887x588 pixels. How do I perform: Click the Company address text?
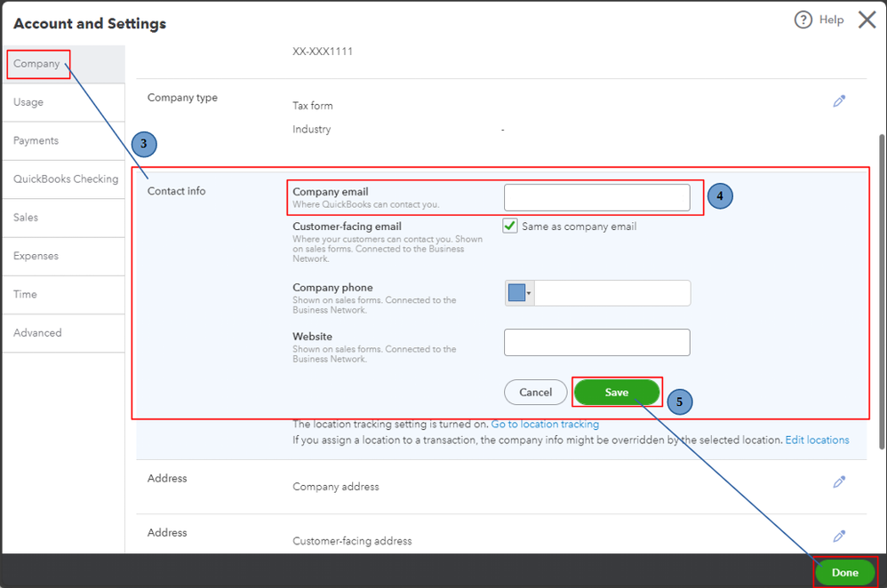336,487
